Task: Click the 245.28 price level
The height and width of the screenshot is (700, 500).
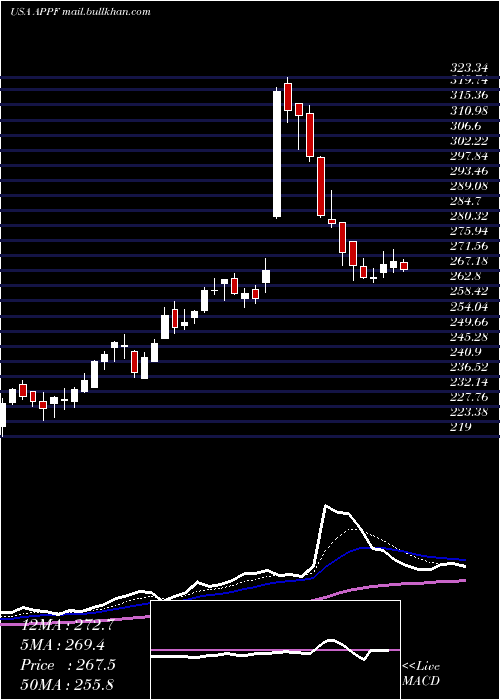Action: click(469, 337)
